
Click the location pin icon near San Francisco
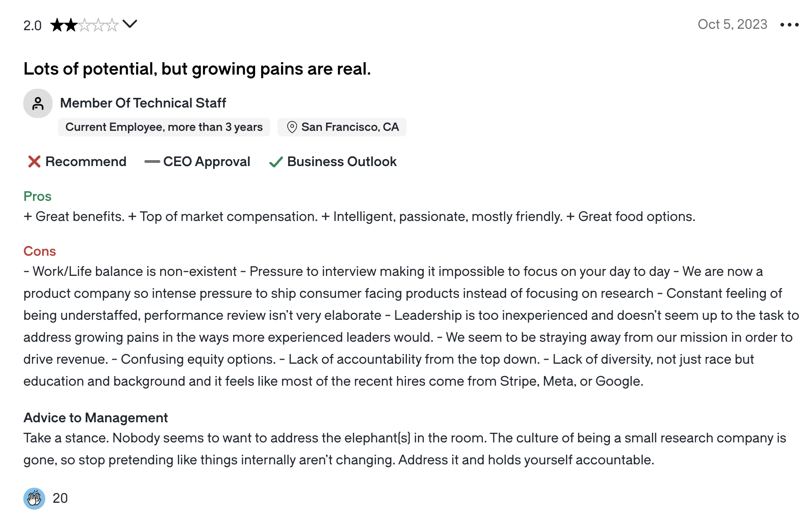[293, 127]
